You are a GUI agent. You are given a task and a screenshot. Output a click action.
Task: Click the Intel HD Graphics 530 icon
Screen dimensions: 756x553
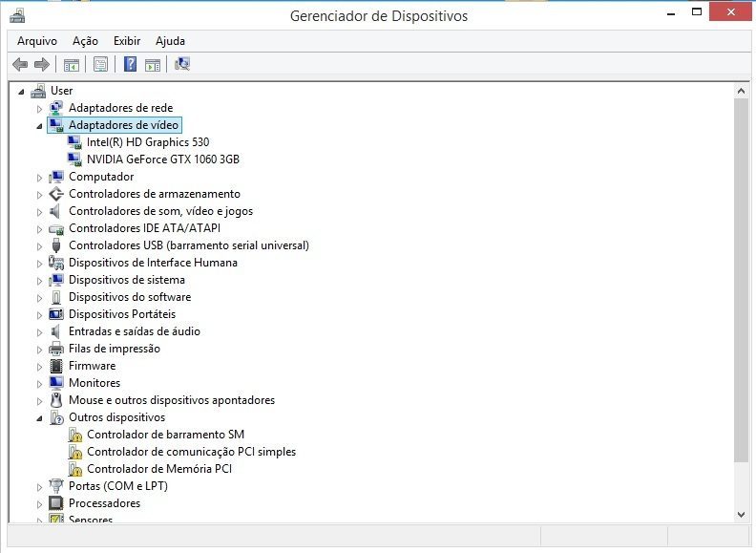point(74,142)
